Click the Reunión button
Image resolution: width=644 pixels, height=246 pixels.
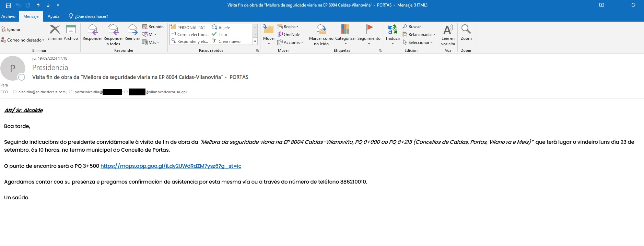[x=153, y=27]
